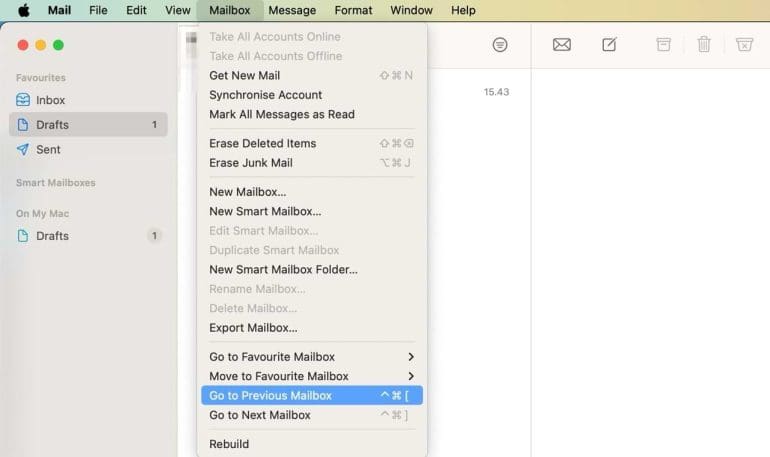Select Drafts under Favourites
This screenshot has width=770, height=457.
tap(88, 125)
